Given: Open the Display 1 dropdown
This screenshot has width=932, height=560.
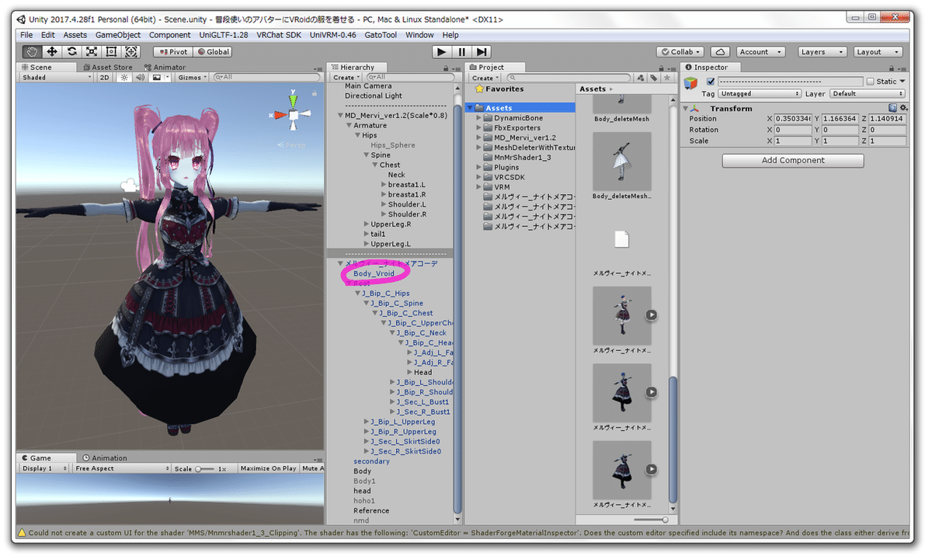Looking at the screenshot, I should point(45,468).
